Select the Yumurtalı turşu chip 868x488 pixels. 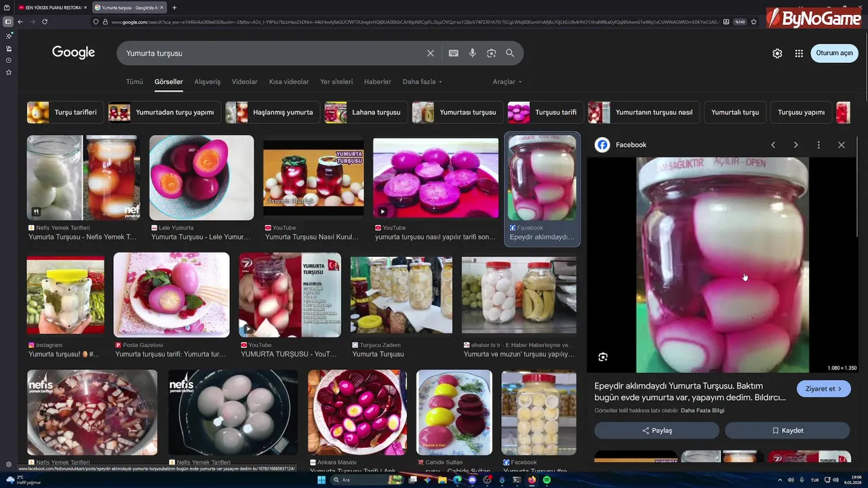[x=735, y=113]
